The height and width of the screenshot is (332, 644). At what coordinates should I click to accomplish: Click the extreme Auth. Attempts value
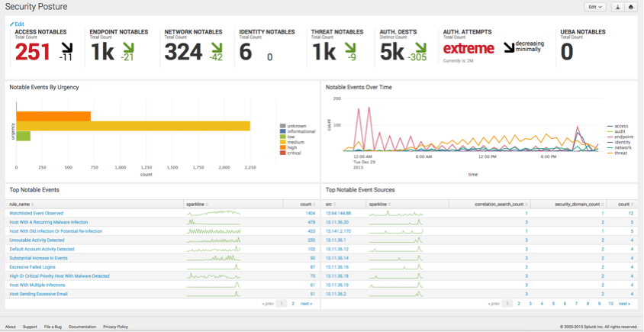tap(469, 49)
